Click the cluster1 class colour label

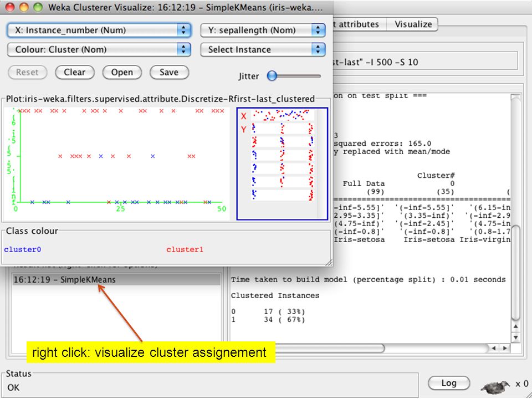pyautogui.click(x=185, y=249)
